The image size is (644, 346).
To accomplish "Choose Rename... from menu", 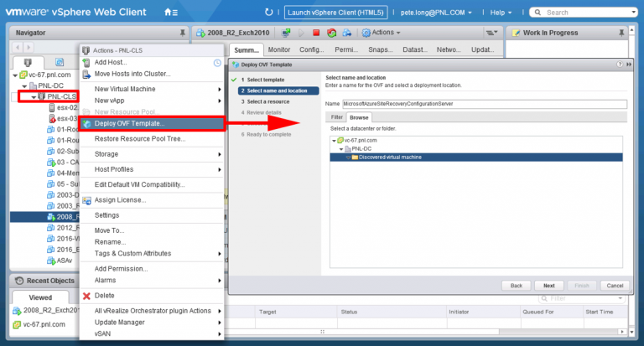I will pyautogui.click(x=110, y=242).
